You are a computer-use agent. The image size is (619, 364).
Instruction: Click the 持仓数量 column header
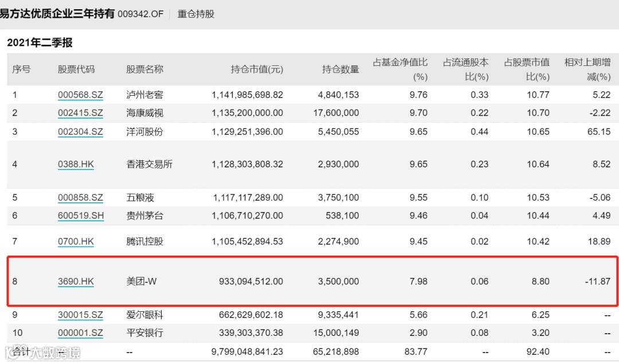[x=340, y=69]
